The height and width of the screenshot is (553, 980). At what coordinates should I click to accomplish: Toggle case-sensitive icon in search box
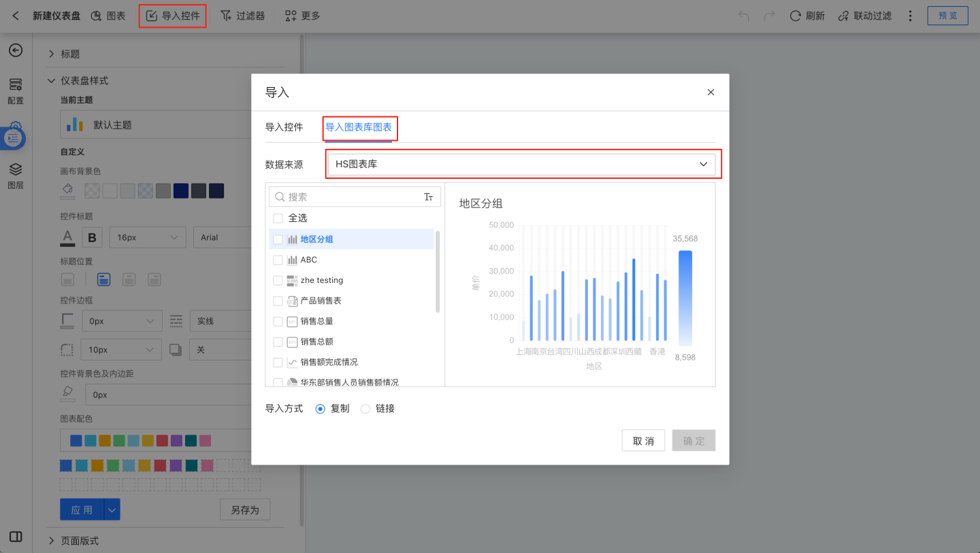(x=428, y=197)
